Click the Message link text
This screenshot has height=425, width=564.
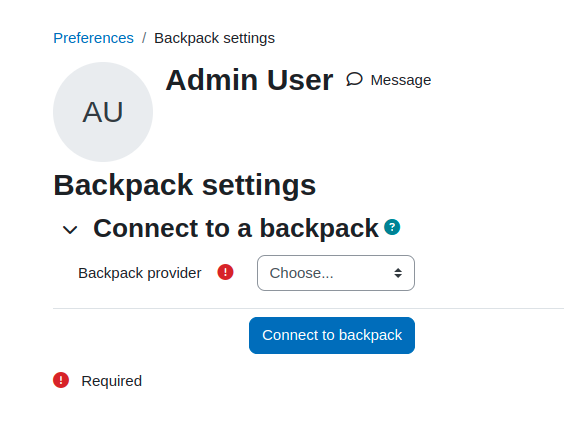[x=401, y=80]
